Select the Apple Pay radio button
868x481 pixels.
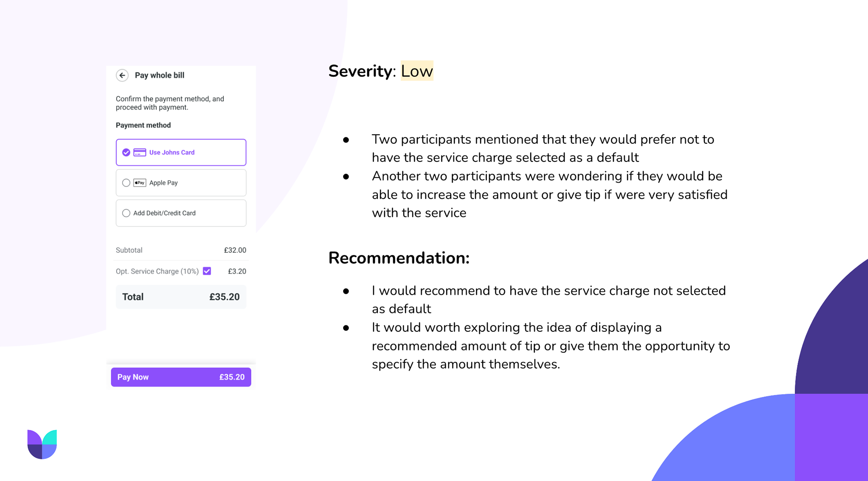pyautogui.click(x=126, y=183)
